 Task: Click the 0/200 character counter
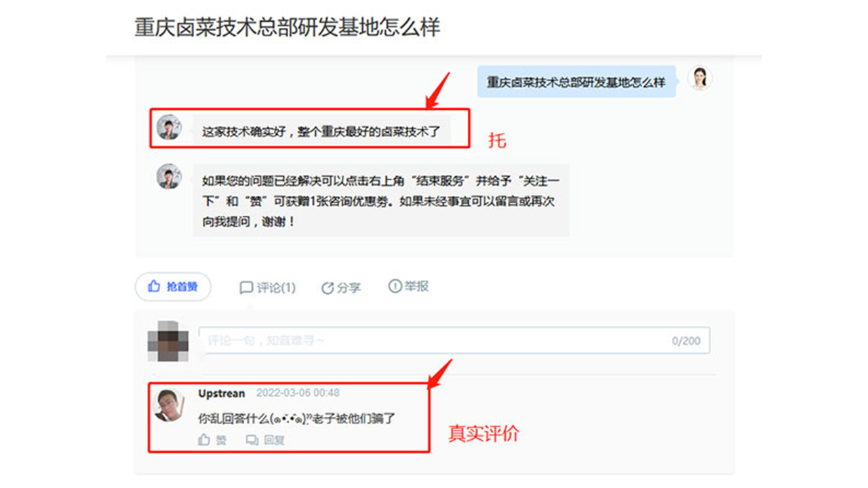pos(686,341)
